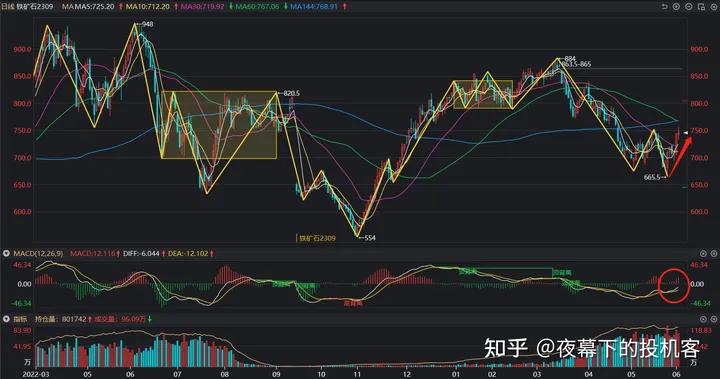Click the 600.0 label on right price axis

click(x=699, y=212)
